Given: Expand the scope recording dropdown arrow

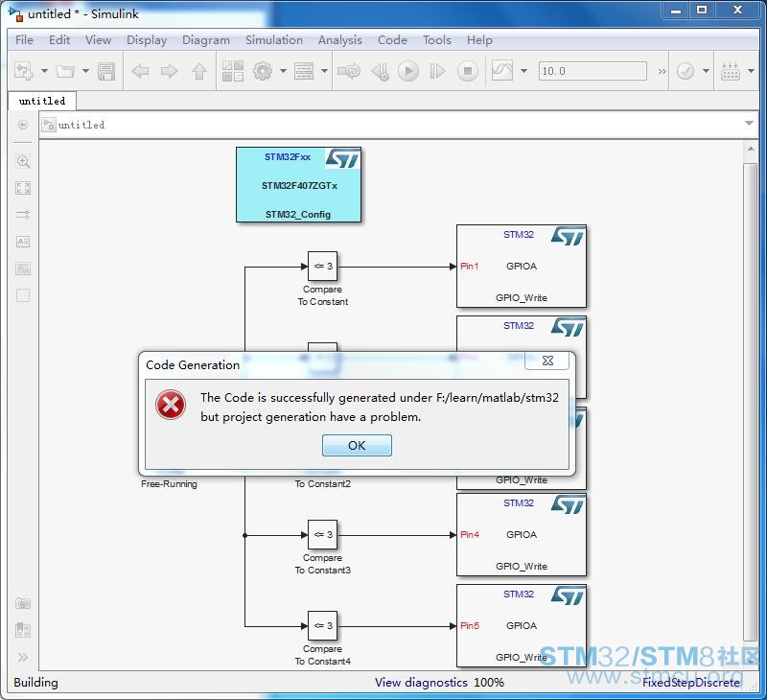Looking at the screenshot, I should (523, 71).
